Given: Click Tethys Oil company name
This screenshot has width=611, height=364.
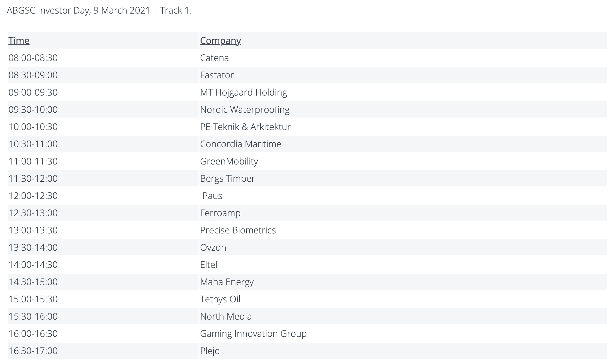Looking at the screenshot, I should (220, 299).
